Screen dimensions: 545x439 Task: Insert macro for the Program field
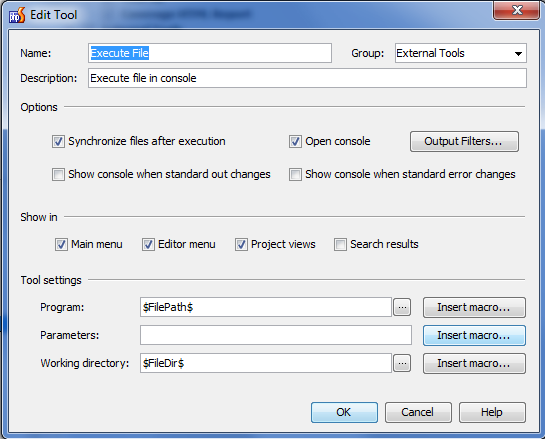tap(474, 307)
